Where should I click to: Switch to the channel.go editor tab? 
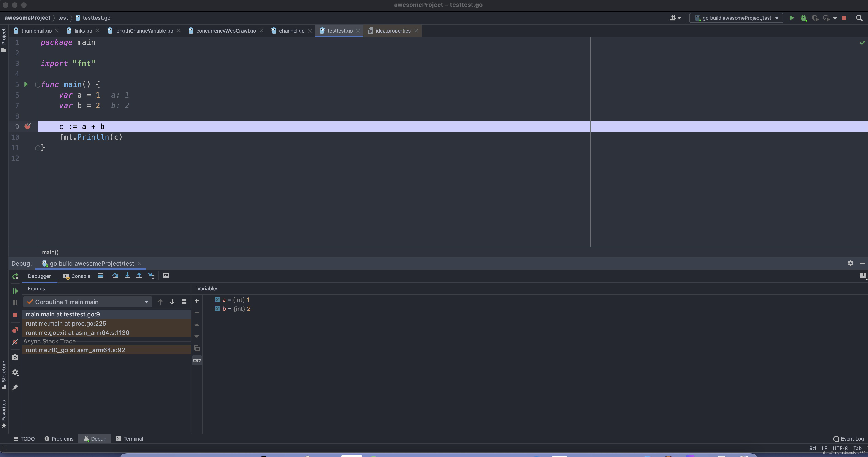[x=291, y=31]
